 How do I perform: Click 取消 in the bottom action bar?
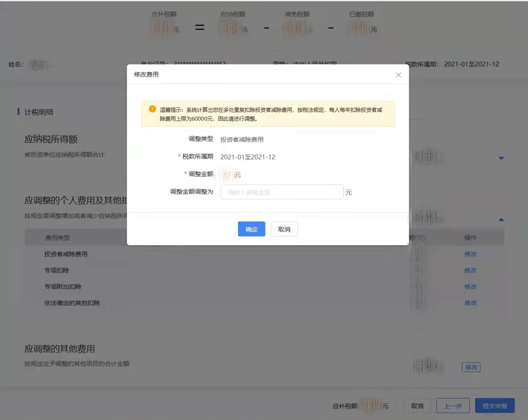pos(417,405)
